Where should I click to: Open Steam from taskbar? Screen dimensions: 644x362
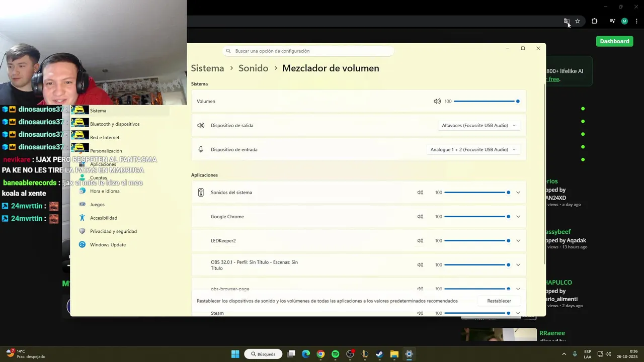point(379,354)
